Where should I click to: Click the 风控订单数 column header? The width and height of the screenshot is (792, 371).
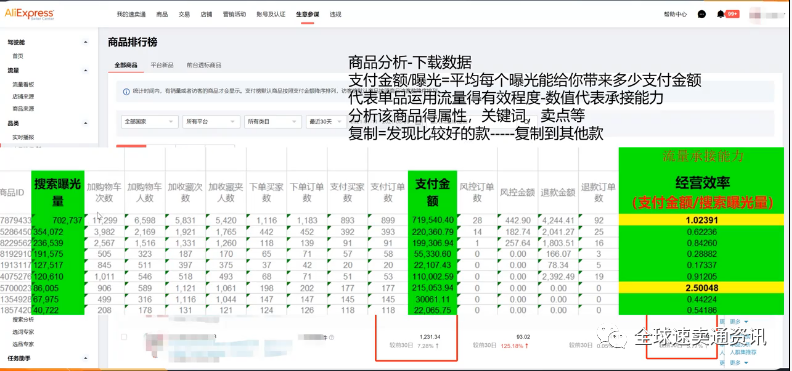click(x=477, y=193)
